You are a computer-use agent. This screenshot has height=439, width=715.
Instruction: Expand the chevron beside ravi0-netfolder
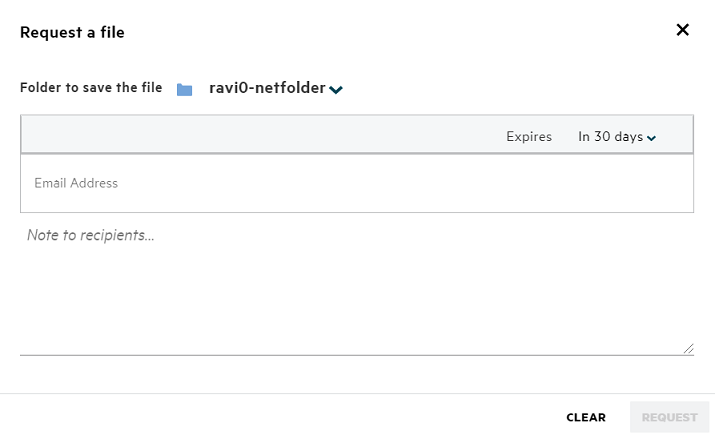(336, 90)
